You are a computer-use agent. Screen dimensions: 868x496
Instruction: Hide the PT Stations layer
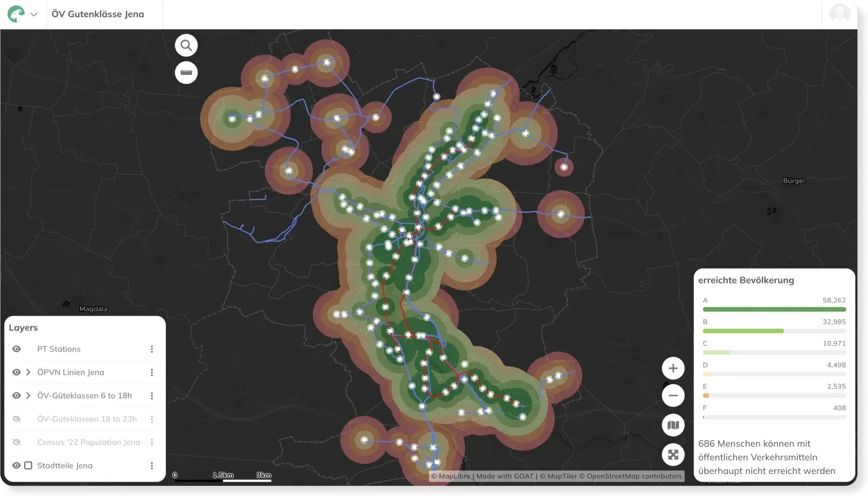tap(17, 349)
